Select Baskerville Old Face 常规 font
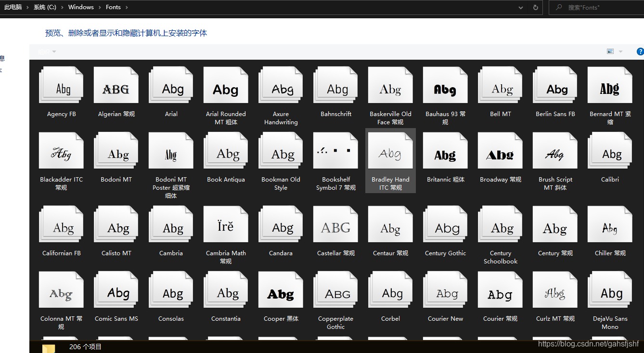 click(x=390, y=85)
